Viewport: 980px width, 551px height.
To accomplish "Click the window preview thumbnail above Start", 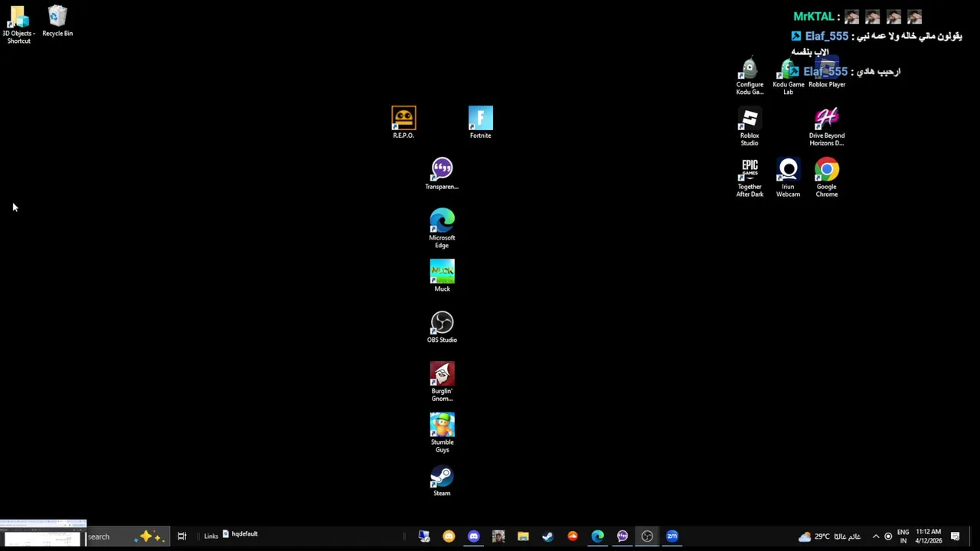I will point(43,533).
